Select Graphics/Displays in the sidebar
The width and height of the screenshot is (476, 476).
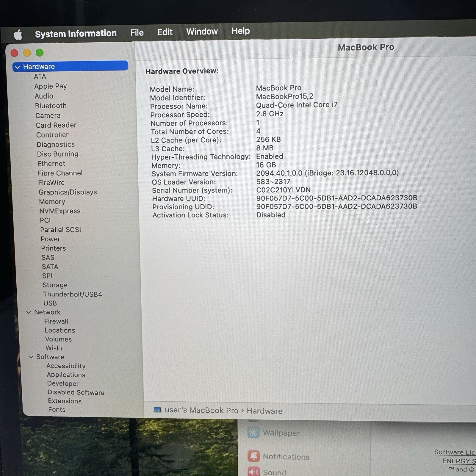coord(68,192)
